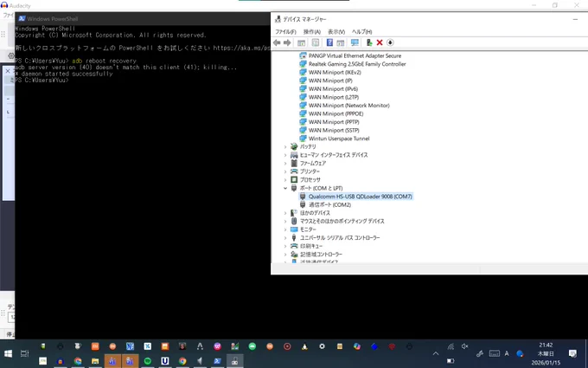588x368 pixels.
Task: Click the battery icon in the system tray
Action: tap(451, 361)
